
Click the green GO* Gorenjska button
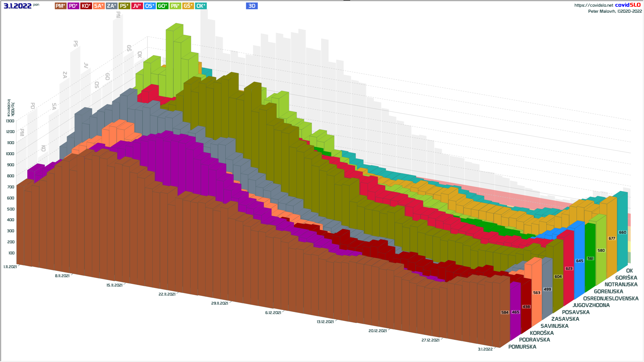click(x=162, y=6)
